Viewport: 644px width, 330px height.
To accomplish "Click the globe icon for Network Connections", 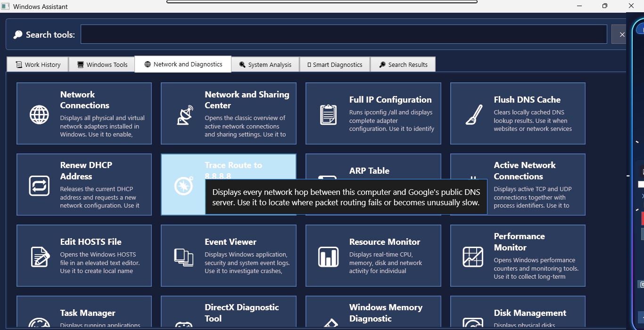I will coord(39,114).
